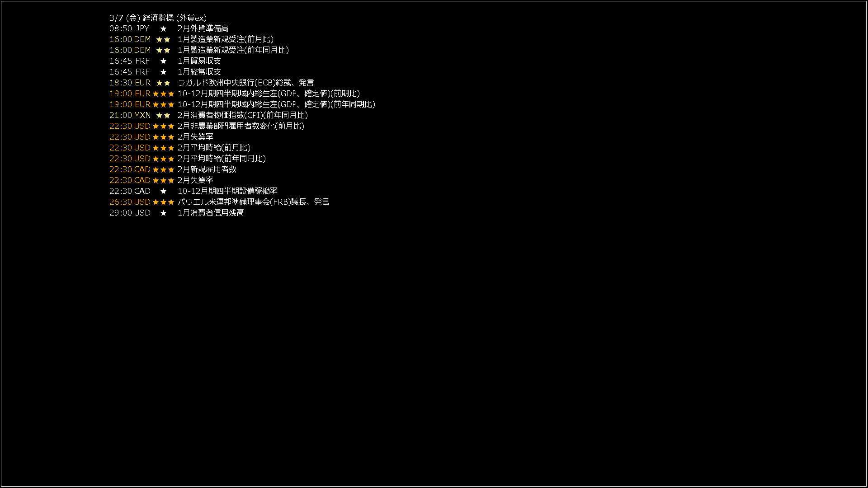Click the 29:00 USD 消費者信用残高 entry

tap(176, 213)
